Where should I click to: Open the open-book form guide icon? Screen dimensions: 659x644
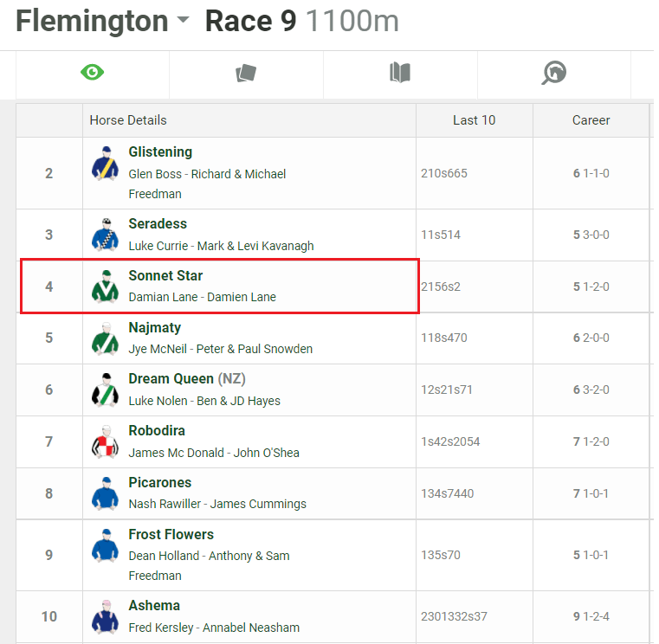click(x=399, y=73)
